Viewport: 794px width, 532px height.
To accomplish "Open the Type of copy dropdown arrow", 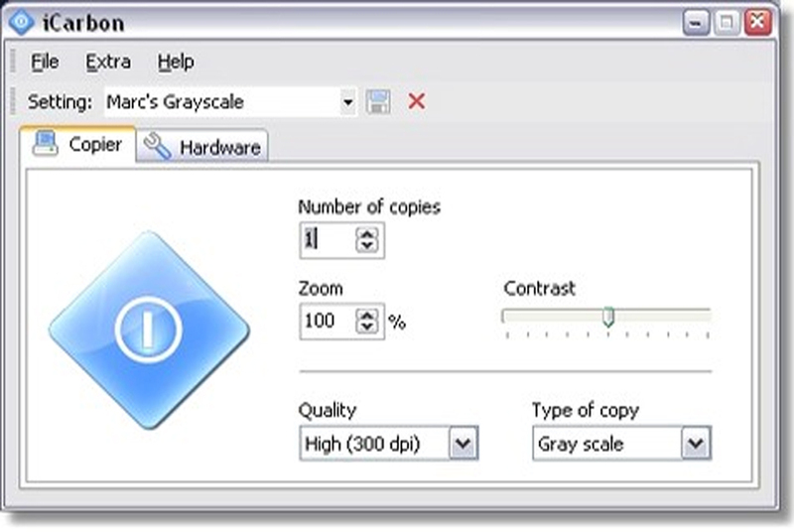I will (697, 444).
